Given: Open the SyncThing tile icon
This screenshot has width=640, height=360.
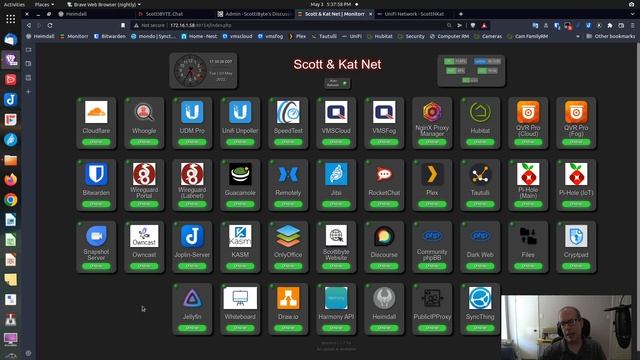Looking at the screenshot, I should (480, 298).
